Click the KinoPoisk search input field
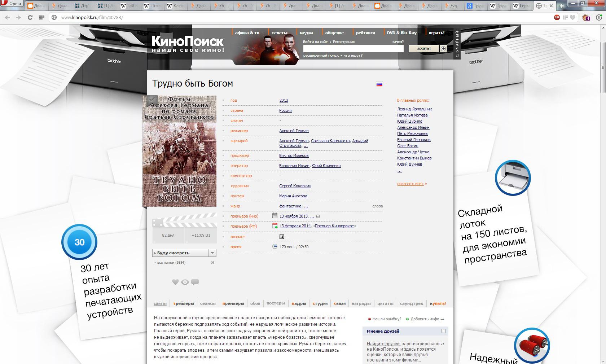Image resolution: width=606 pixels, height=364 pixels. (x=353, y=49)
